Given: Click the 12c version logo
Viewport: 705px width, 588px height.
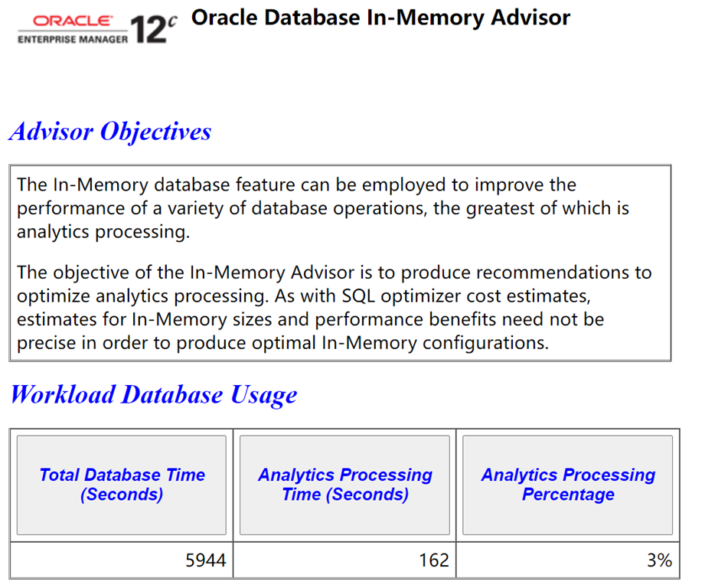Looking at the screenshot, I should coord(154,30).
